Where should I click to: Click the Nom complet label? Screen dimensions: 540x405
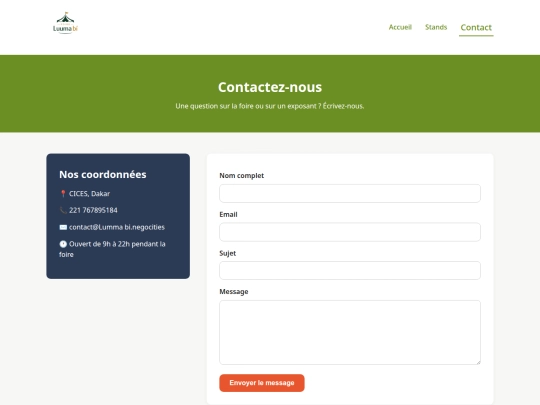click(x=242, y=176)
